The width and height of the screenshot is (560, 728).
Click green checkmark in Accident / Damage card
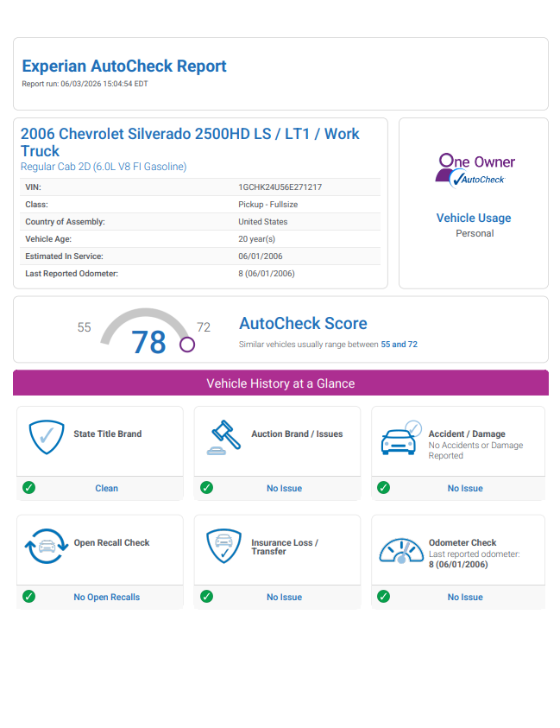(x=383, y=488)
